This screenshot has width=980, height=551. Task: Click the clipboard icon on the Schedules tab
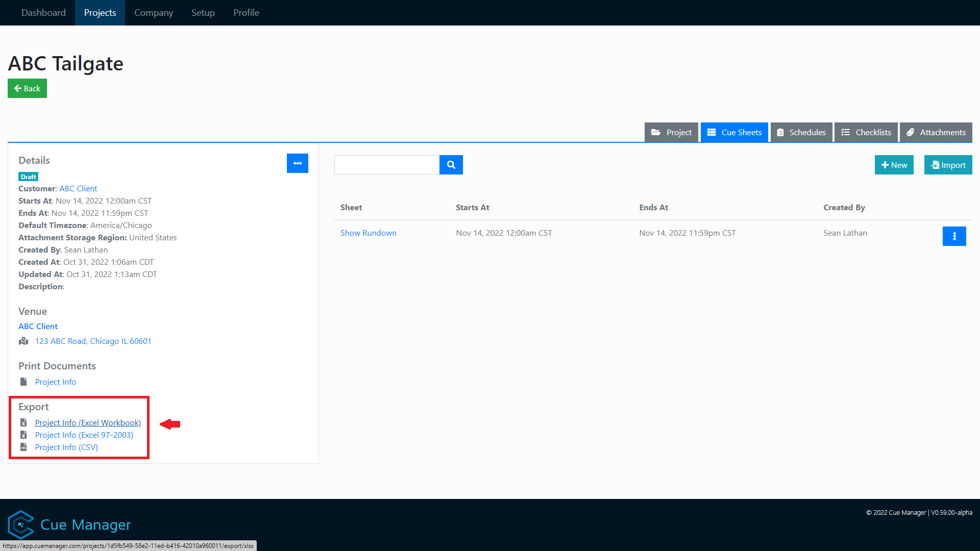(x=780, y=132)
